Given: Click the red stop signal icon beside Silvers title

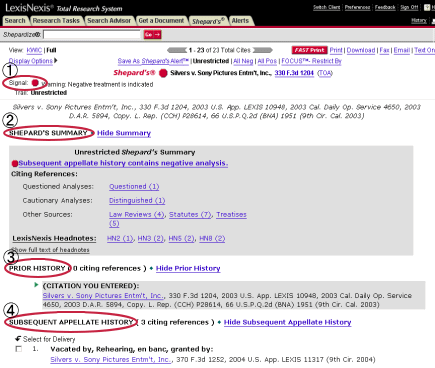Looking at the screenshot, I should (163, 73).
